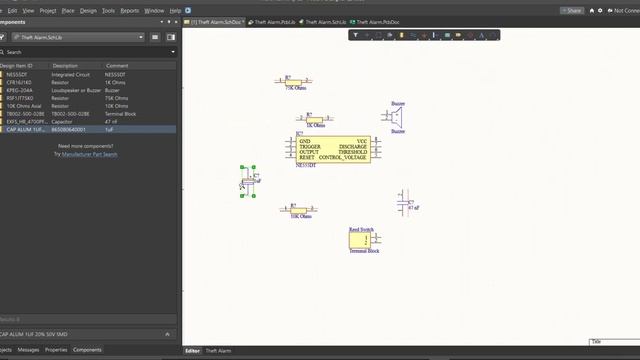The width and height of the screenshot is (640, 360).
Task: Switch to Theft Alarm.PcbDoc document tab
Action: pyautogui.click(x=375, y=22)
